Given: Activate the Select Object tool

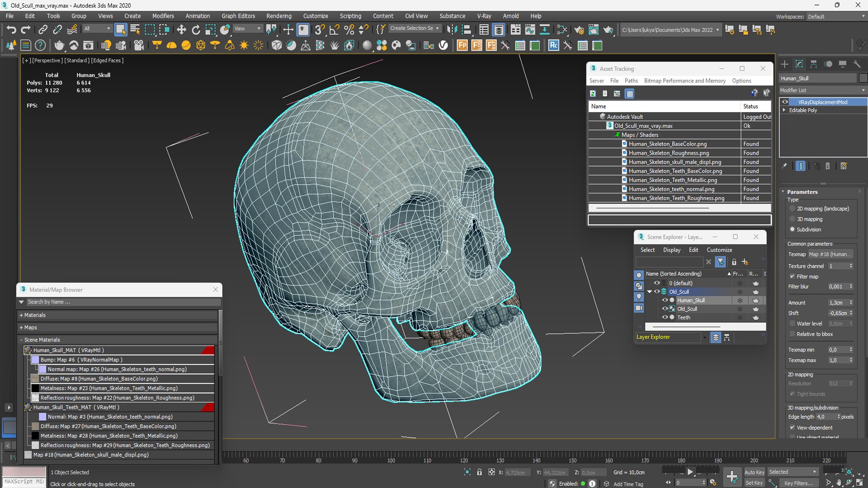Looking at the screenshot, I should [121, 30].
